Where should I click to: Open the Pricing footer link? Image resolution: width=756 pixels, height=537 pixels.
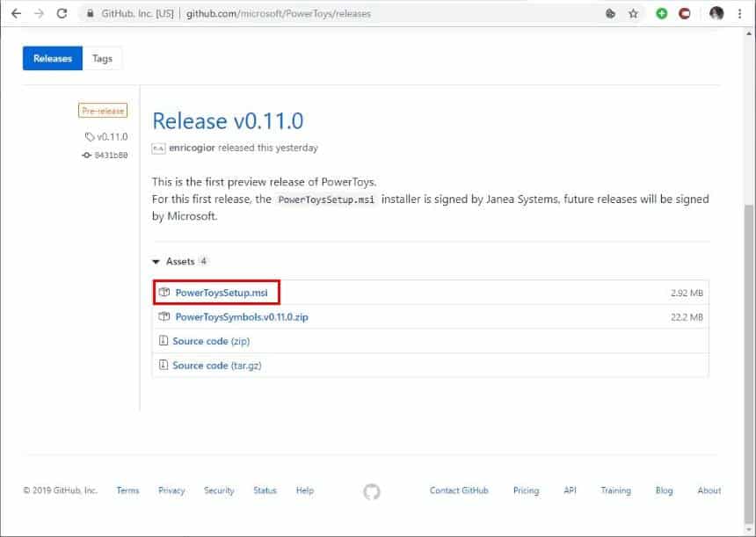[x=526, y=490]
